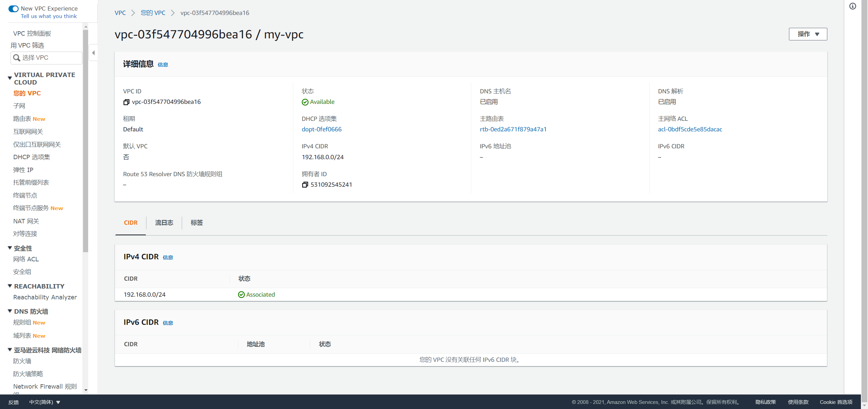This screenshot has height=409, width=868.
Task: Open the 隐私政策 footer link
Action: pos(765,402)
